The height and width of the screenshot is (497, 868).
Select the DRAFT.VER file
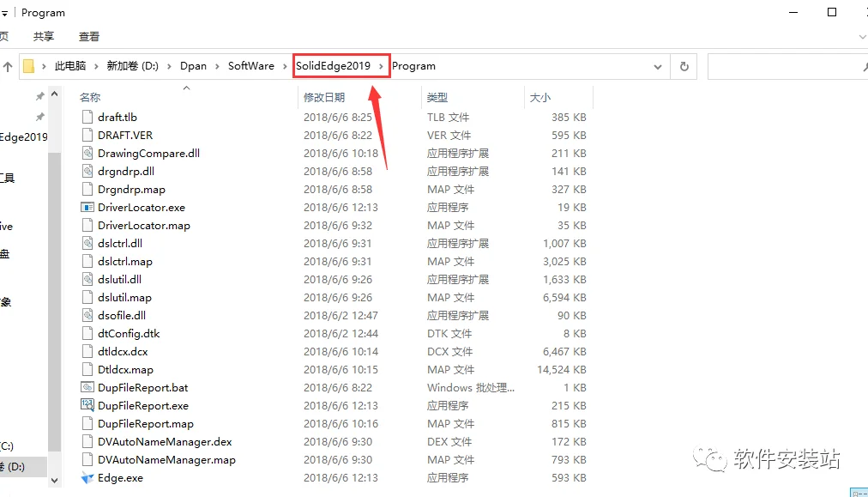[125, 135]
